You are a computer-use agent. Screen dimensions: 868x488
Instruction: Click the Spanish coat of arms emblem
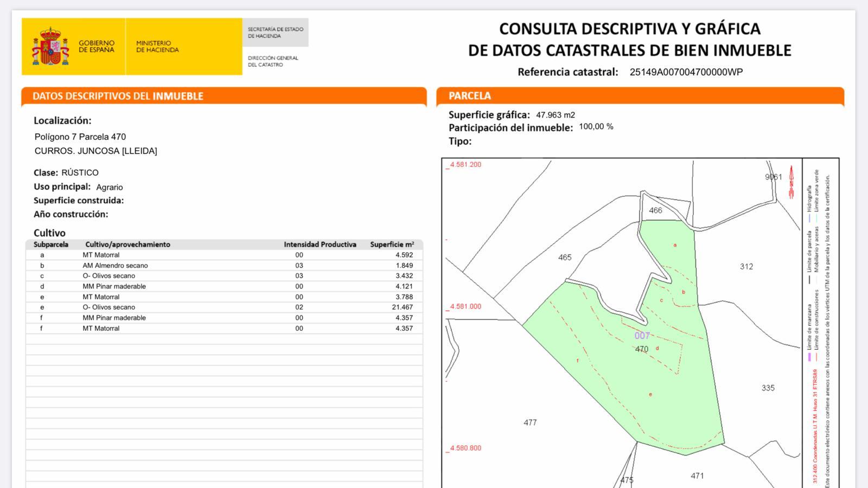[x=50, y=47]
